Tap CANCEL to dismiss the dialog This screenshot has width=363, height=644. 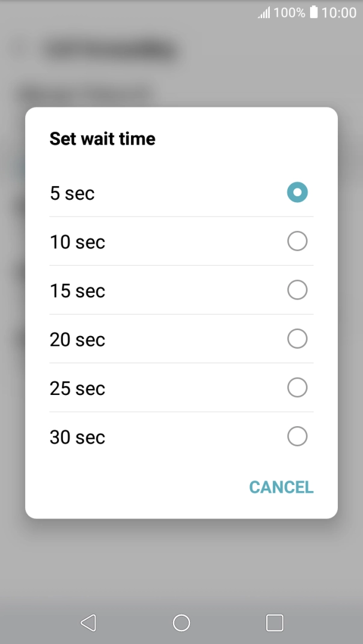tap(281, 487)
